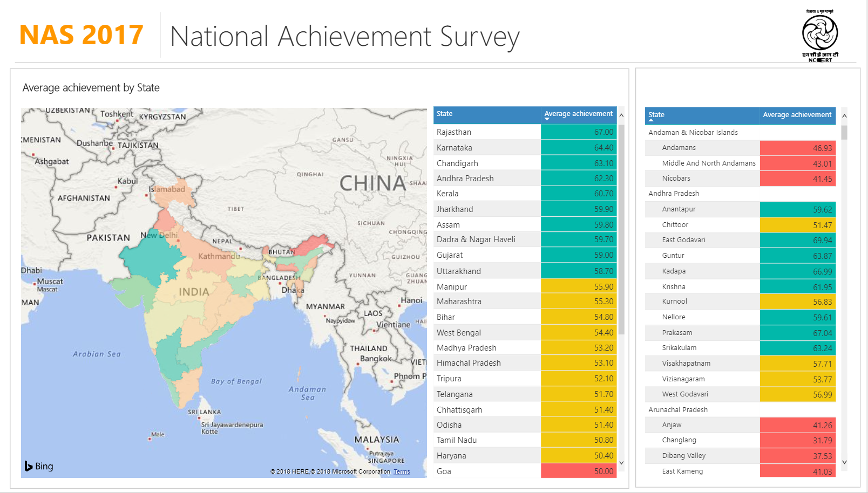The image size is (868, 493).
Task: Select Krishna district row
Action: [741, 287]
